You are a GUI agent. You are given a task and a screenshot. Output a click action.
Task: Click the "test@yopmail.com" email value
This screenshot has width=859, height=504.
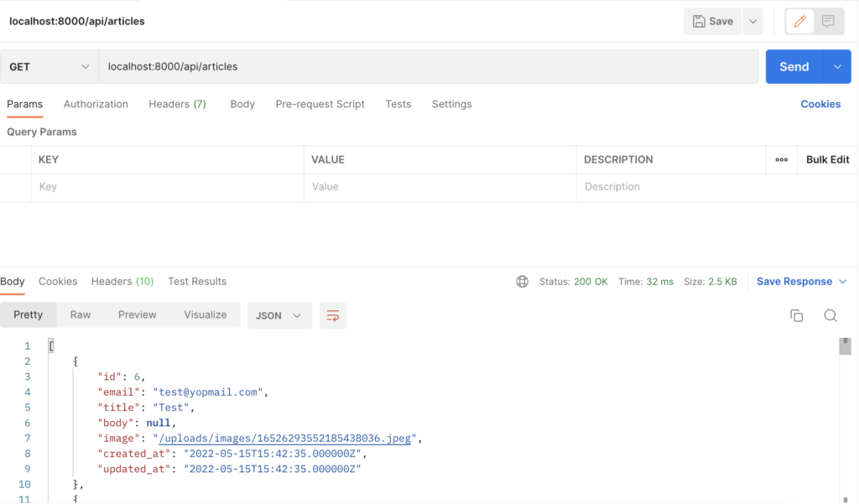[208, 392]
